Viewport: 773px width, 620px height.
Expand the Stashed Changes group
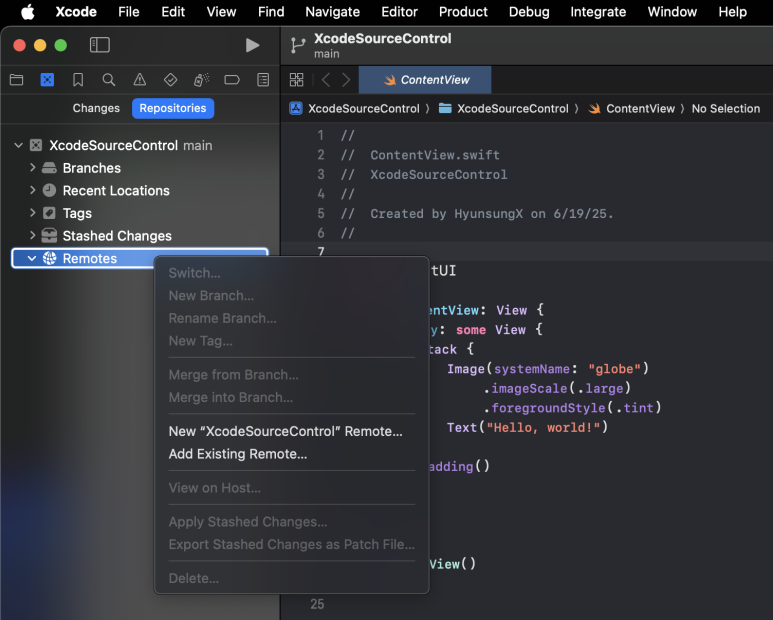(x=33, y=236)
